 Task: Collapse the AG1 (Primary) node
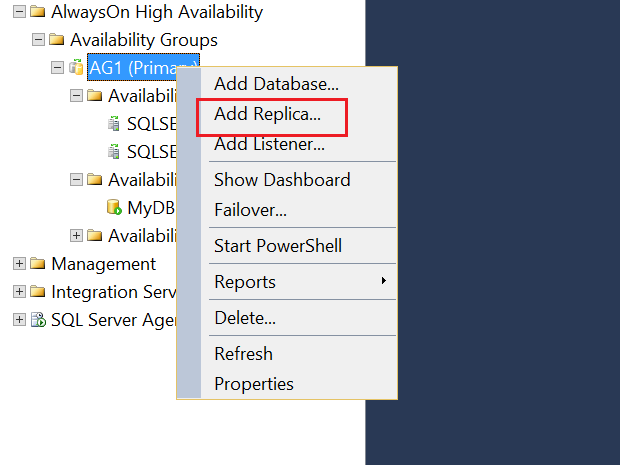point(57,68)
